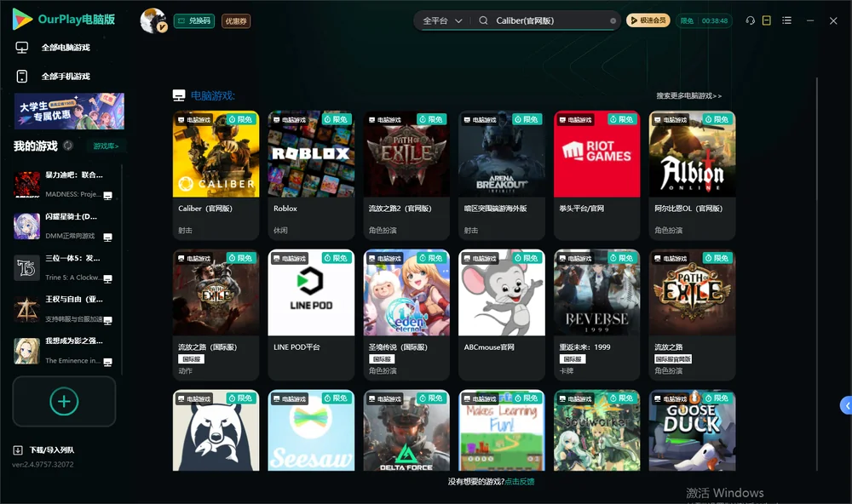Open Makes Learning Fun game card
Viewport: 852px width, 504px height.
click(502, 430)
